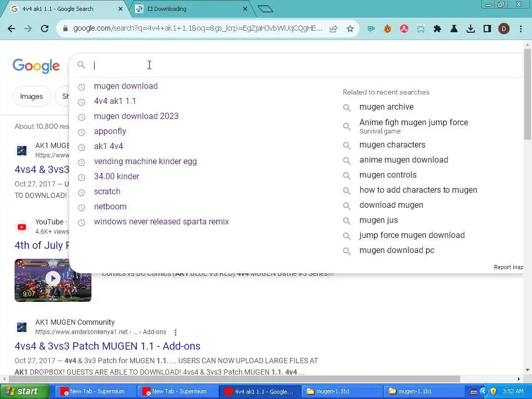Click the Report inappropriate predictions link
The height and width of the screenshot is (399, 532).
508,268
